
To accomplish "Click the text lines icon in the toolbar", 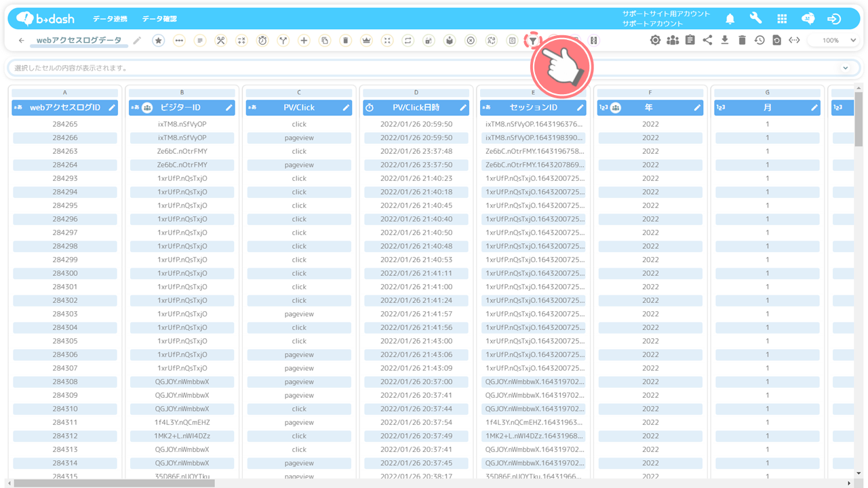I will click(200, 41).
